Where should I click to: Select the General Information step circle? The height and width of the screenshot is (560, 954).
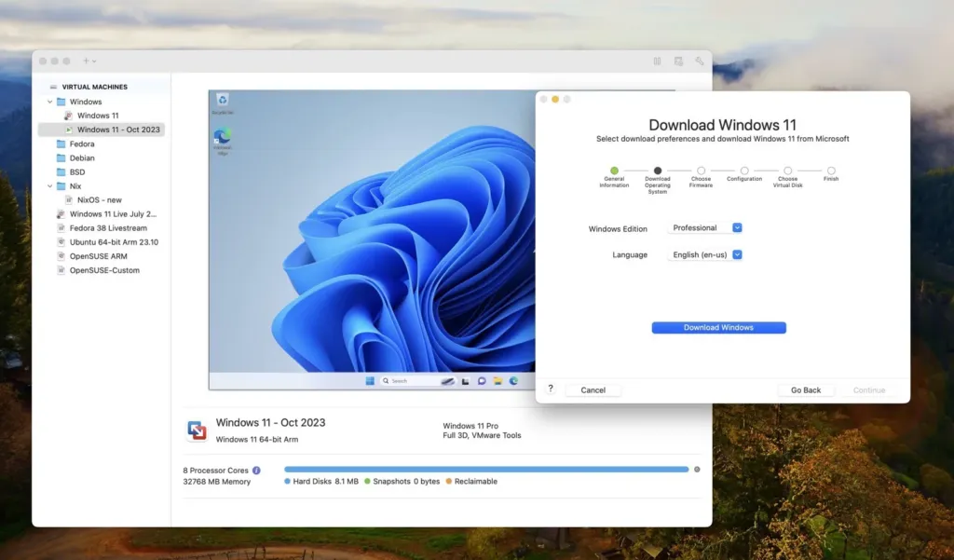(x=614, y=171)
